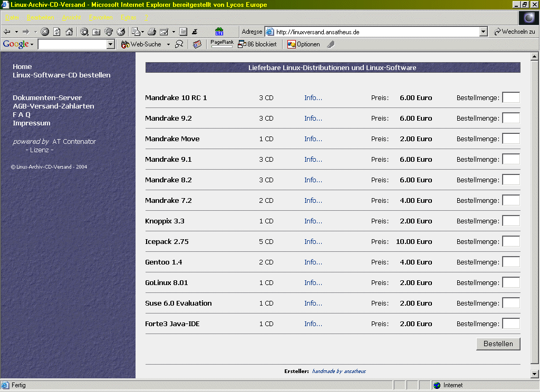
Task: Refresh the current page
Action: (57, 32)
